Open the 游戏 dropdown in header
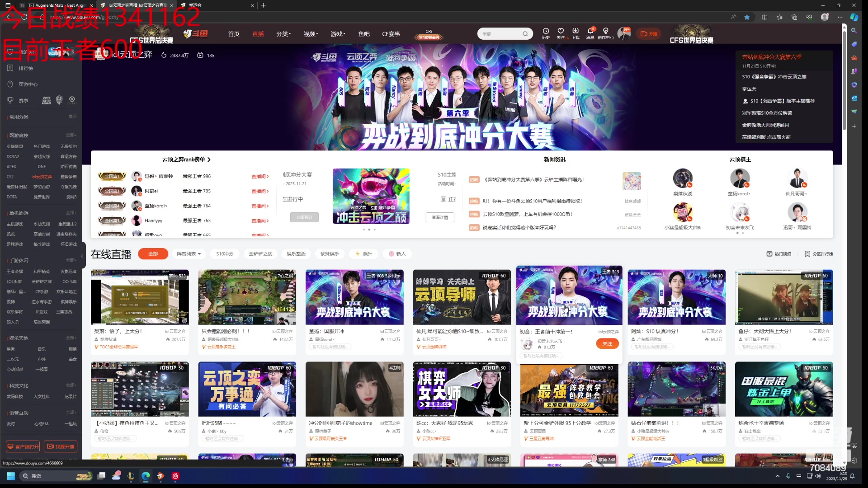This screenshot has height=488, width=868. pos(338,34)
